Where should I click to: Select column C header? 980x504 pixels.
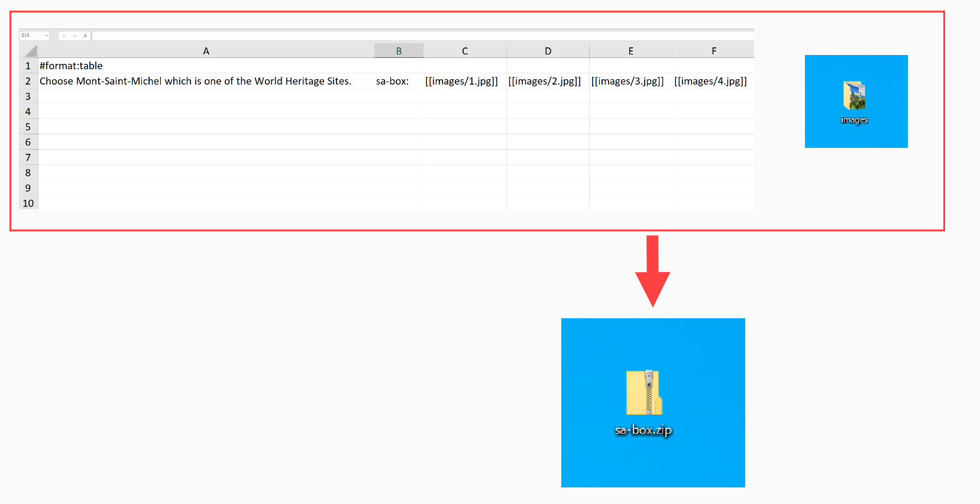click(465, 51)
